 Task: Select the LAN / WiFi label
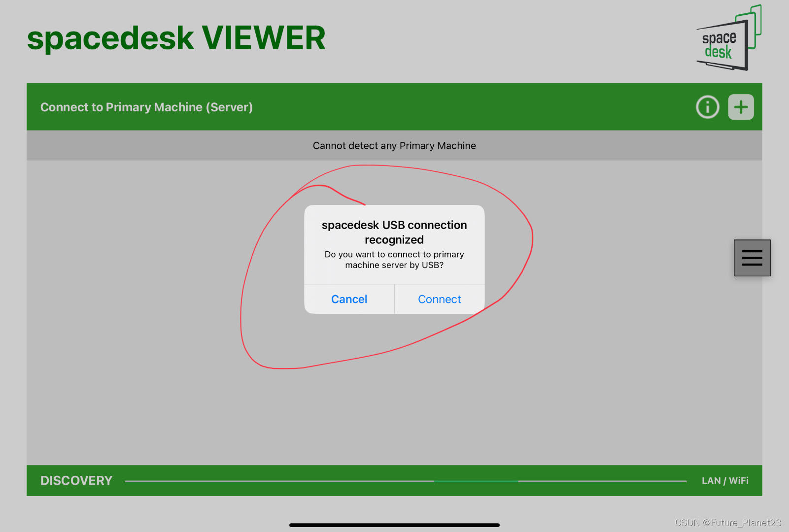(x=725, y=481)
